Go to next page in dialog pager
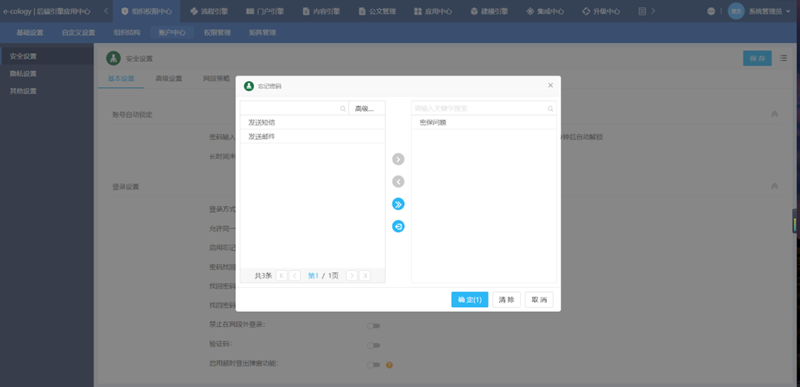 pos(352,276)
